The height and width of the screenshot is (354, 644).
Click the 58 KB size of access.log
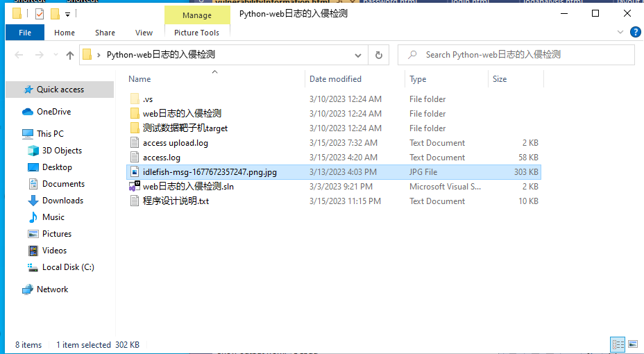528,158
